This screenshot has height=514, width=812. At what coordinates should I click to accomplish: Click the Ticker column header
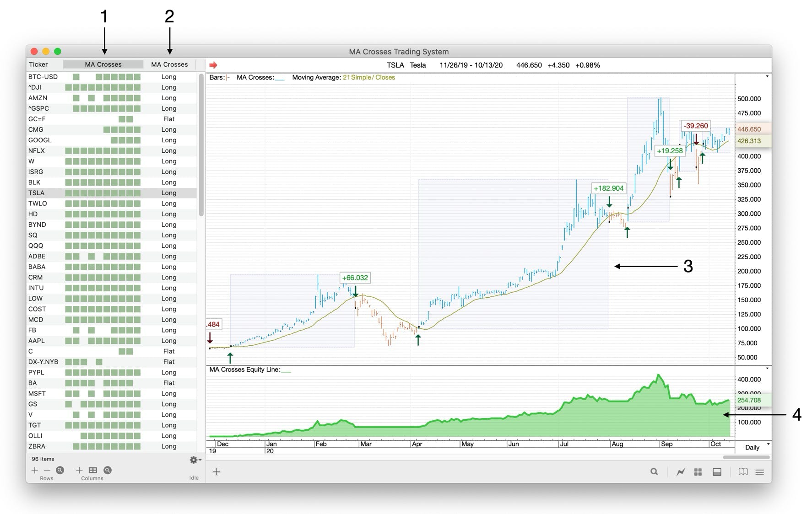coord(39,64)
